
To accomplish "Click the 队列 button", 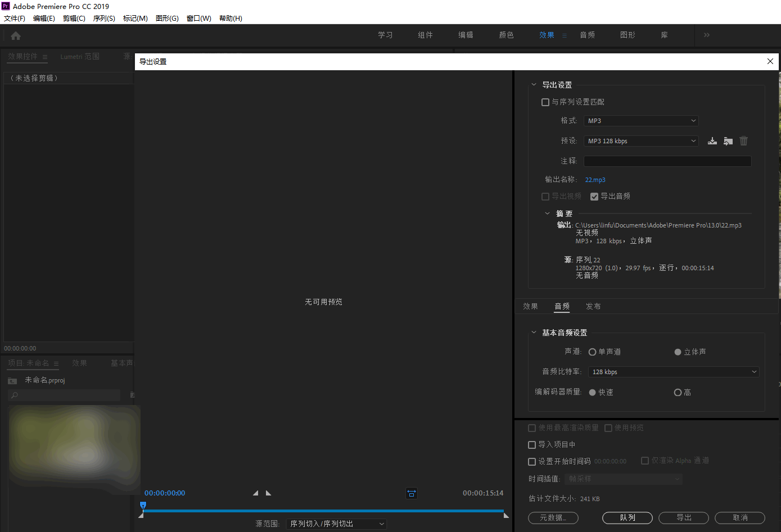I will [x=627, y=518].
